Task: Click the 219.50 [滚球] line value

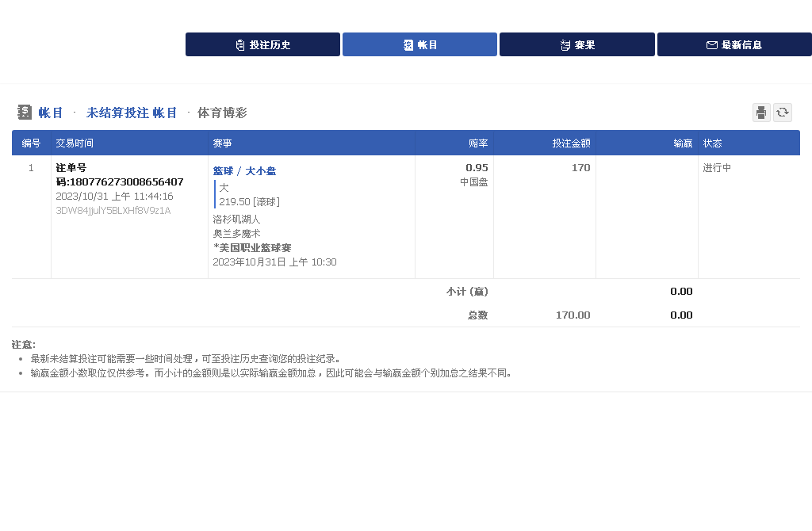Action: (x=249, y=202)
